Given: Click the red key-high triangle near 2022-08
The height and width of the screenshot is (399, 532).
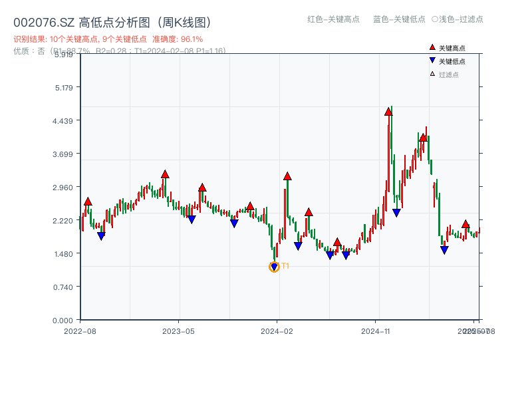Looking at the screenshot, I should pos(87,200).
